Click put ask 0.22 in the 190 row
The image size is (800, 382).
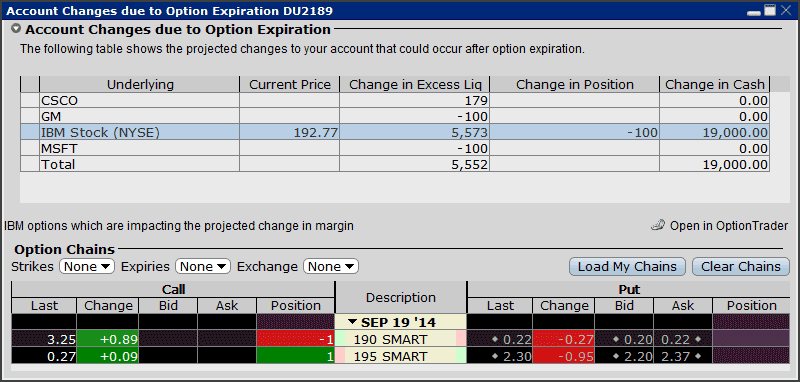pos(683,339)
